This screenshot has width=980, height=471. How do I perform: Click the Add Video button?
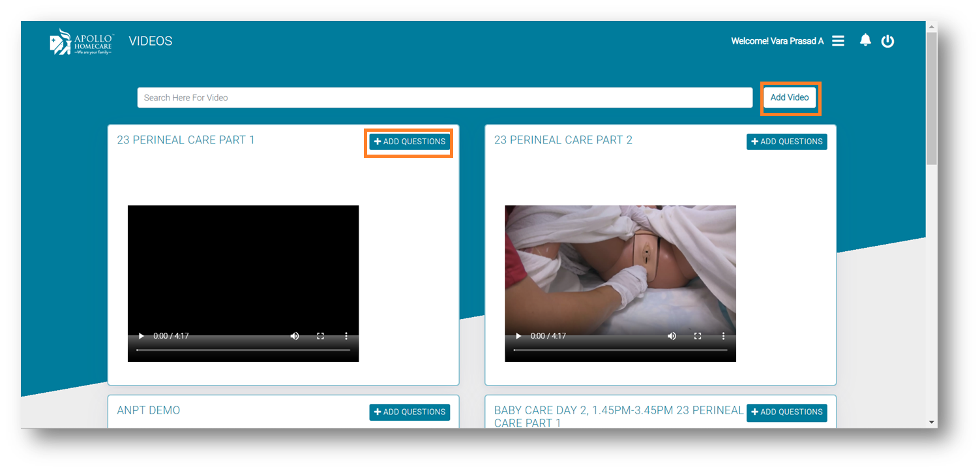click(x=790, y=97)
